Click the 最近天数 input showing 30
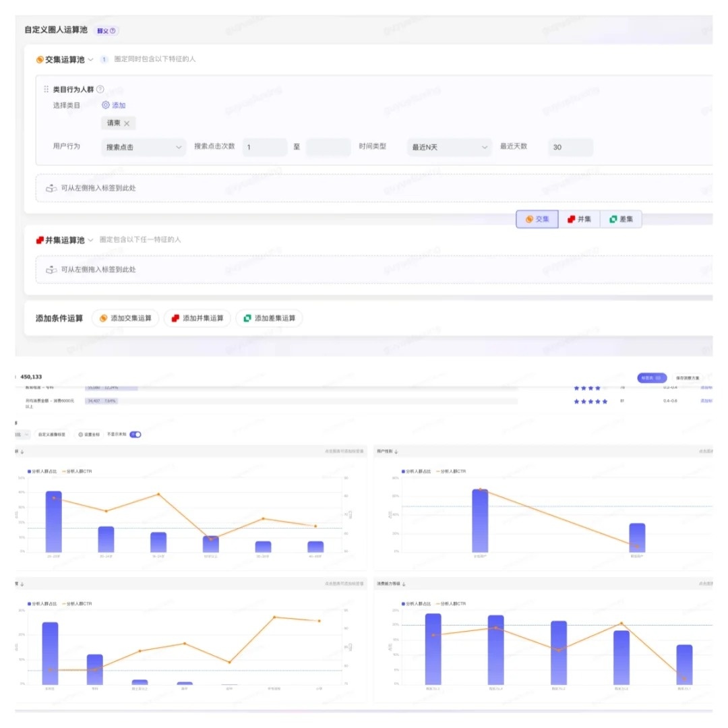 click(x=570, y=147)
